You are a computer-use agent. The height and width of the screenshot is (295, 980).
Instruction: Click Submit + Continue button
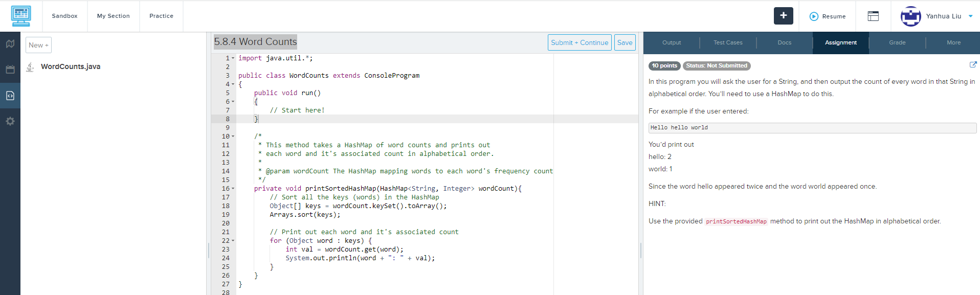click(x=580, y=42)
